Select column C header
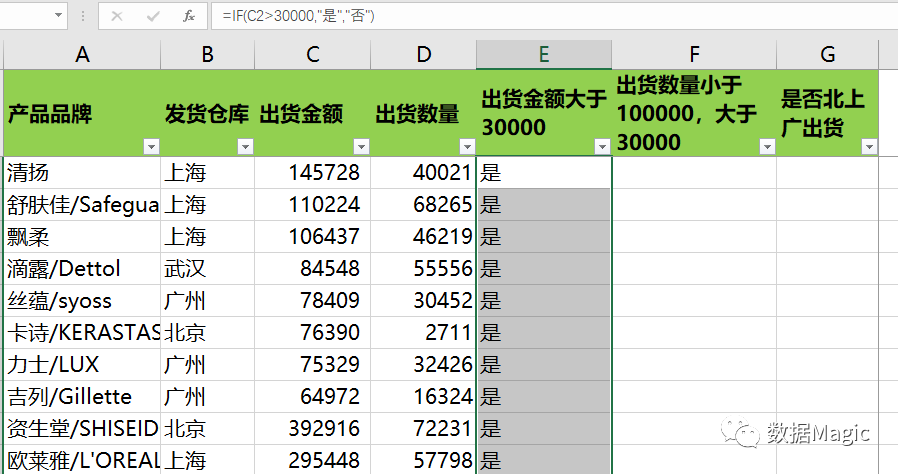The height and width of the screenshot is (474, 898). point(313,55)
